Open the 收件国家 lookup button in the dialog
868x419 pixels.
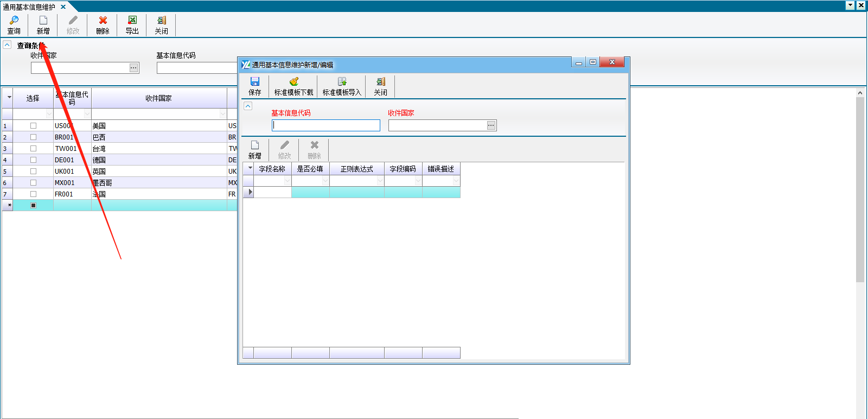(x=491, y=125)
